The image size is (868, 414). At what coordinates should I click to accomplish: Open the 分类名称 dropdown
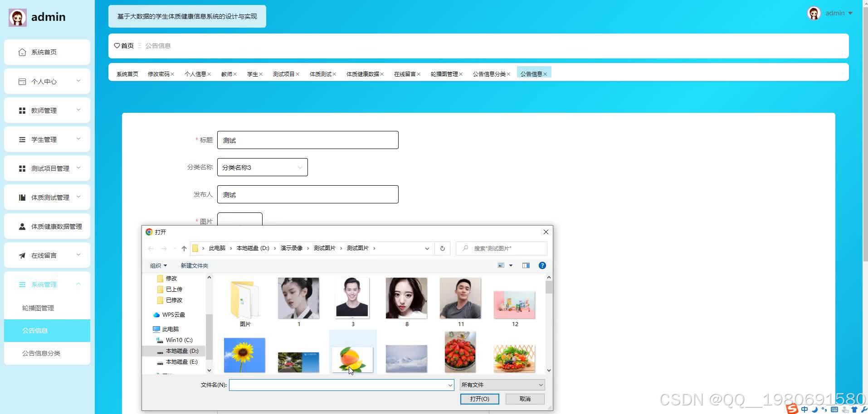pyautogui.click(x=263, y=167)
